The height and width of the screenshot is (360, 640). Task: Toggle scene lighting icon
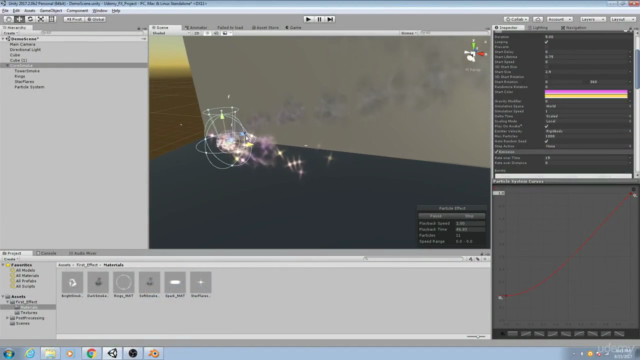[207, 33]
